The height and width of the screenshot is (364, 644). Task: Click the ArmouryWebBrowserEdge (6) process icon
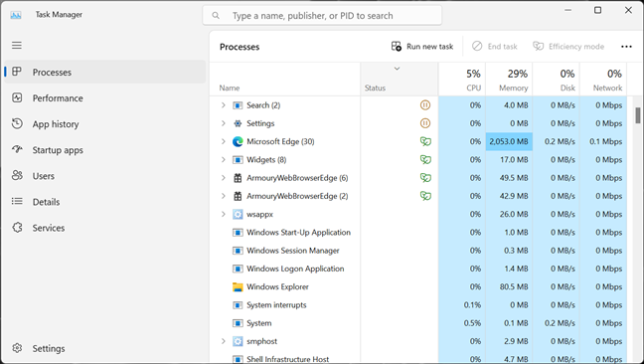point(238,178)
